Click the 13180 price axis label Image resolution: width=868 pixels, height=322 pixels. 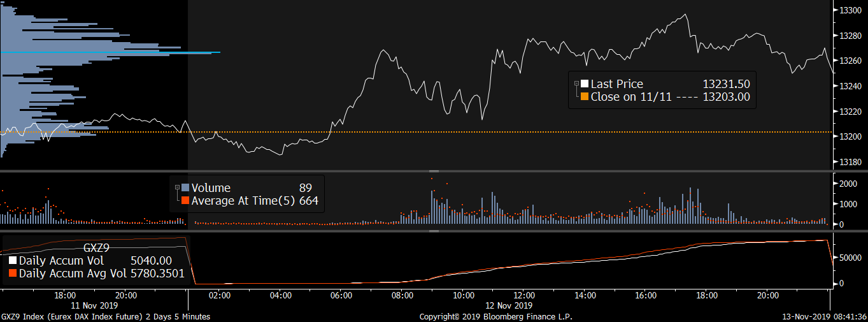coord(852,162)
